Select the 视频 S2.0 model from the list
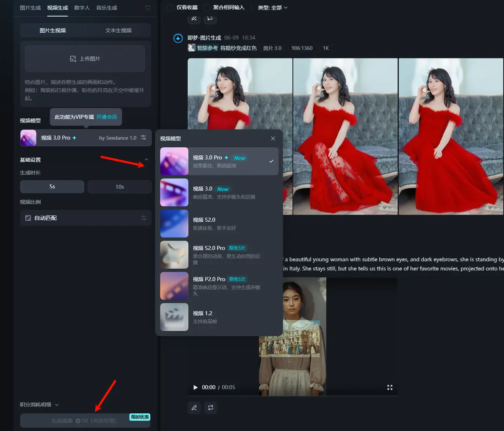504x431 pixels. pyautogui.click(x=219, y=224)
